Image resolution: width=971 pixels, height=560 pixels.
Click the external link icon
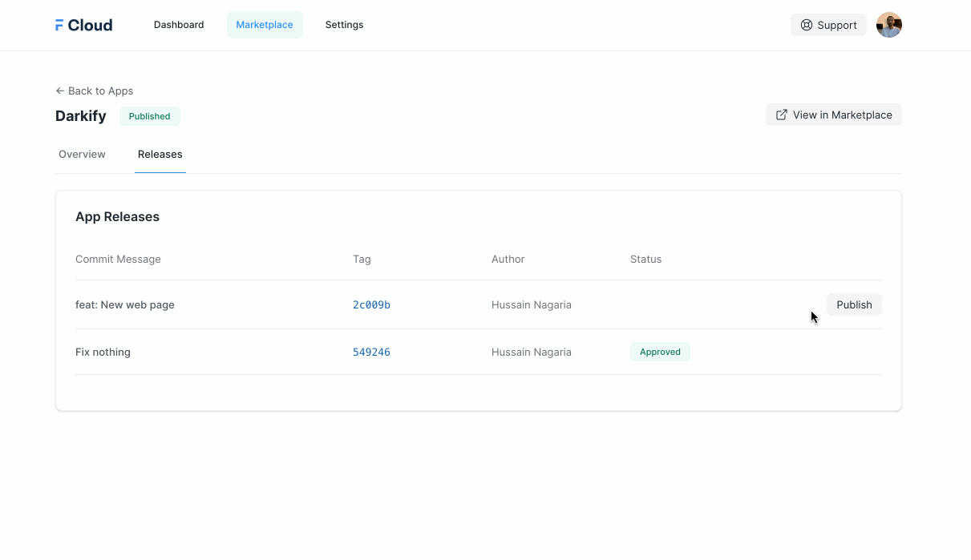tap(782, 115)
